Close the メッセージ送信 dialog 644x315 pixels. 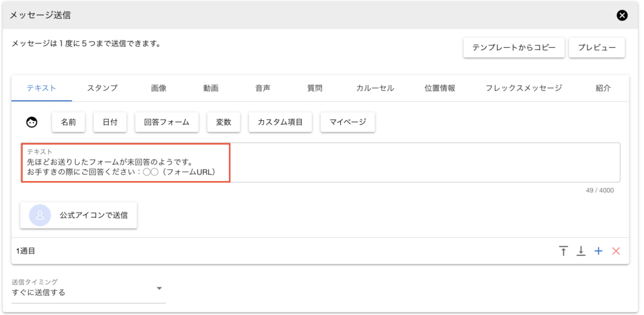[x=622, y=15]
